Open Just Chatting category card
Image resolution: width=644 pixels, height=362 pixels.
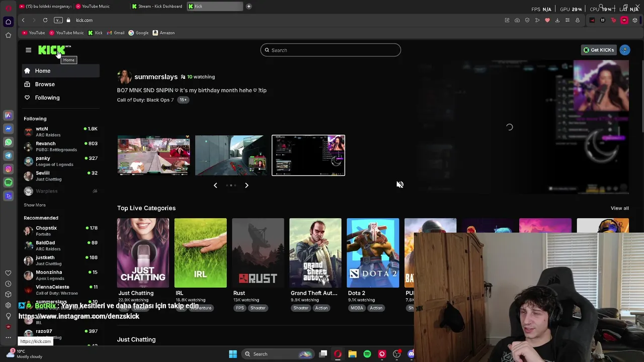[x=143, y=253]
